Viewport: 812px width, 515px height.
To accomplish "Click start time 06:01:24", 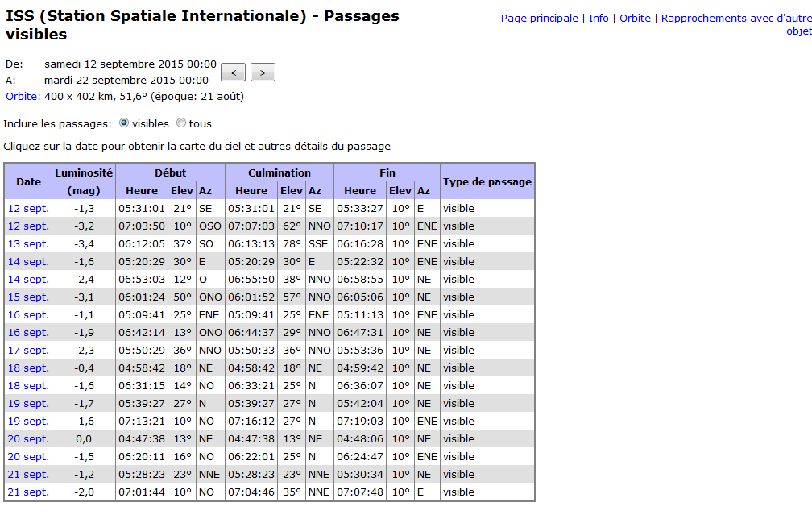I will click(142, 297).
